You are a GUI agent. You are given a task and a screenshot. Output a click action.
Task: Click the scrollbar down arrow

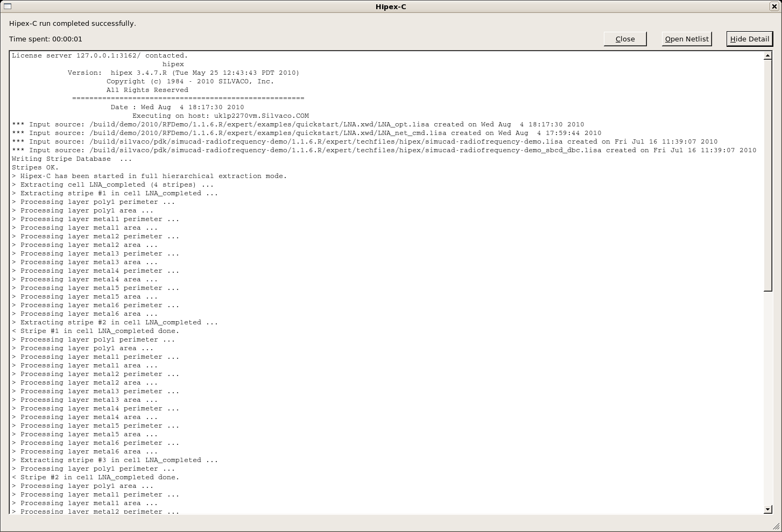768,509
